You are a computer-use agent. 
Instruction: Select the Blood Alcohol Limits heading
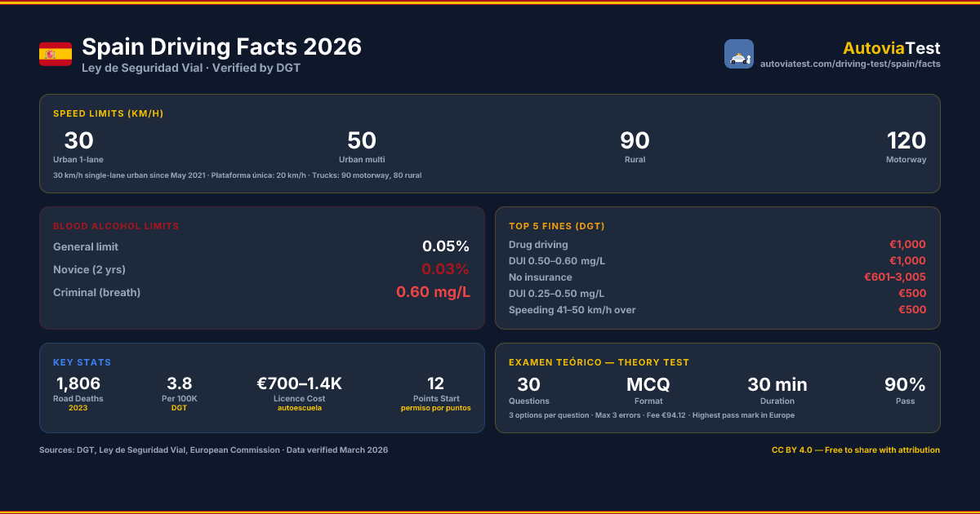[116, 226]
